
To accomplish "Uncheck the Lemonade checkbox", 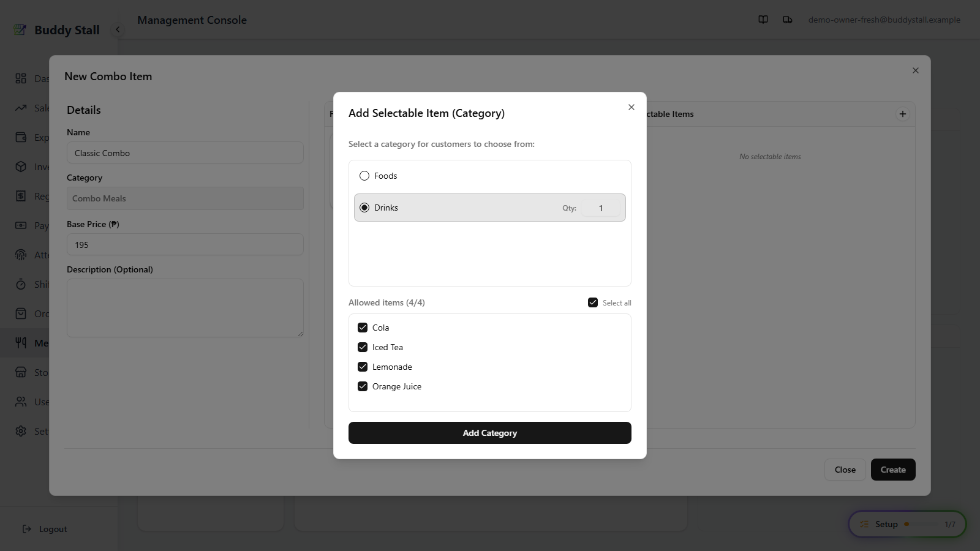I will click(x=363, y=367).
